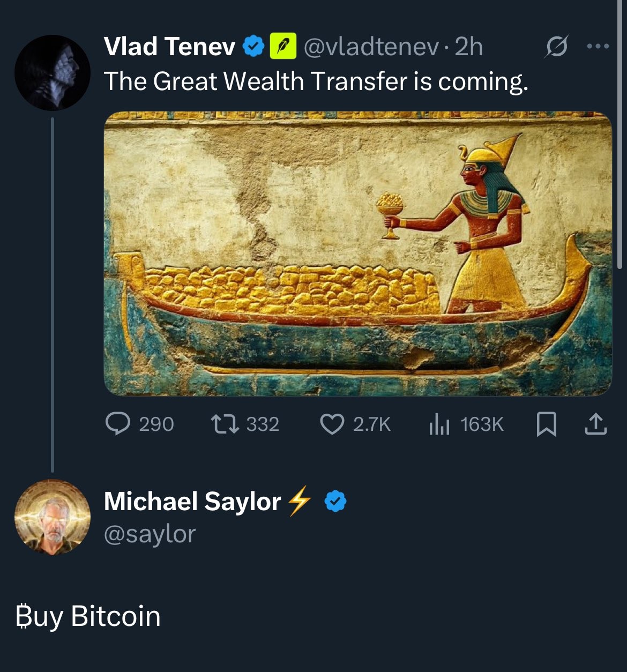The image size is (627, 672).
Task: Open the @vladtenev handle link
Action: [371, 47]
